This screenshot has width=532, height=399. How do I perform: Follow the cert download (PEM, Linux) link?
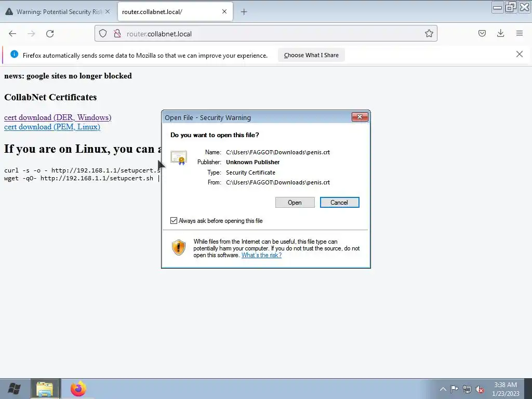click(52, 127)
